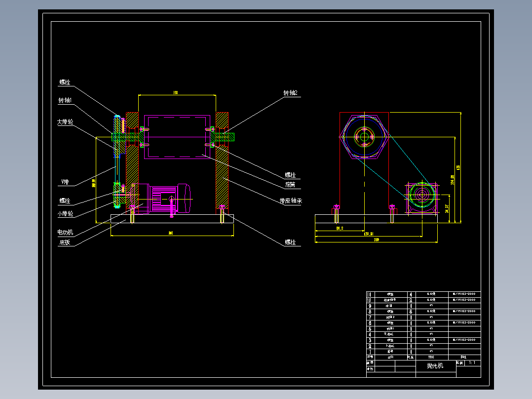Click the 螺栓 label above 滚筒

click(290, 175)
